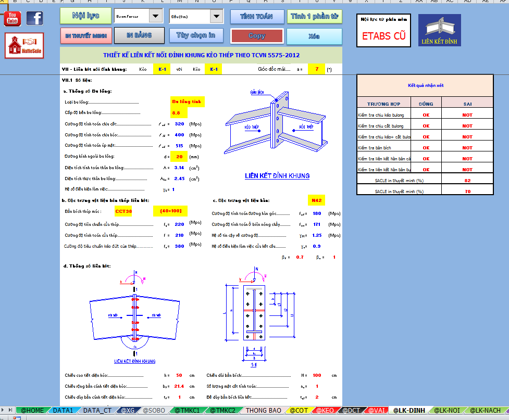The image size is (509, 420).
Task: Click the TÍNH TOÁN button
Action: 257,17
